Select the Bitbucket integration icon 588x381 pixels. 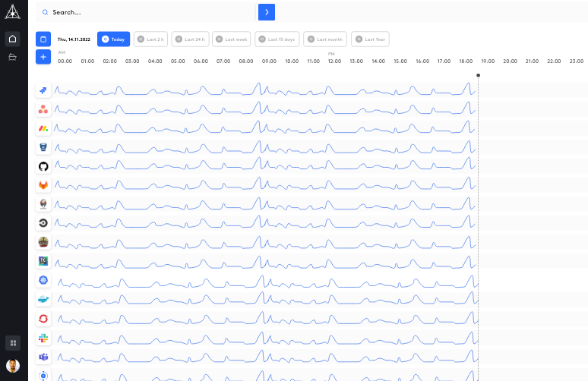click(x=43, y=147)
